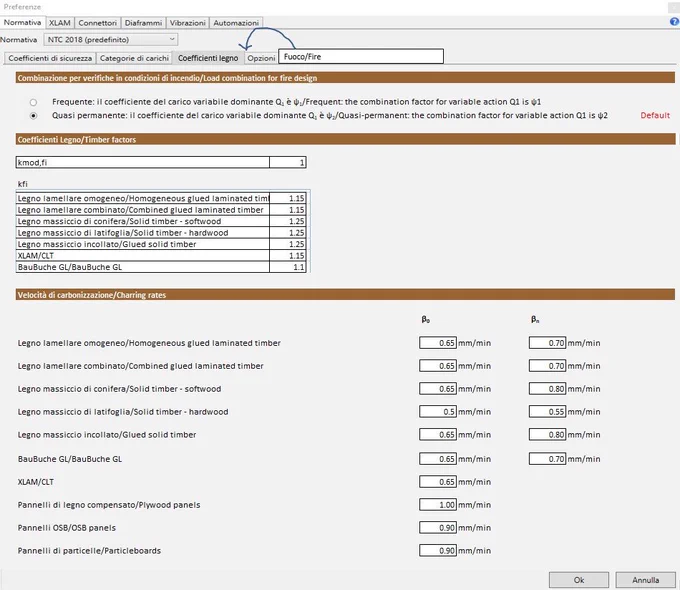The image size is (680, 590).
Task: Open the Normativa NTC 2018 dropdown
Action: click(x=111, y=39)
